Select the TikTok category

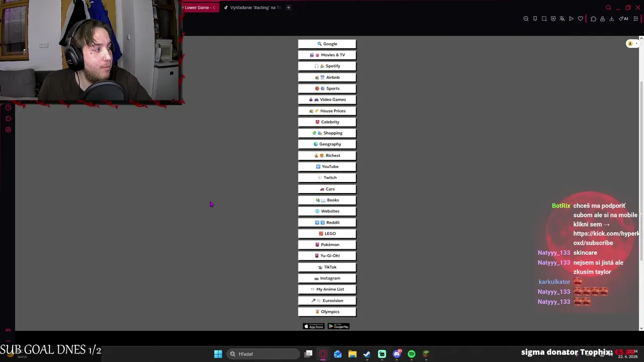(x=327, y=267)
